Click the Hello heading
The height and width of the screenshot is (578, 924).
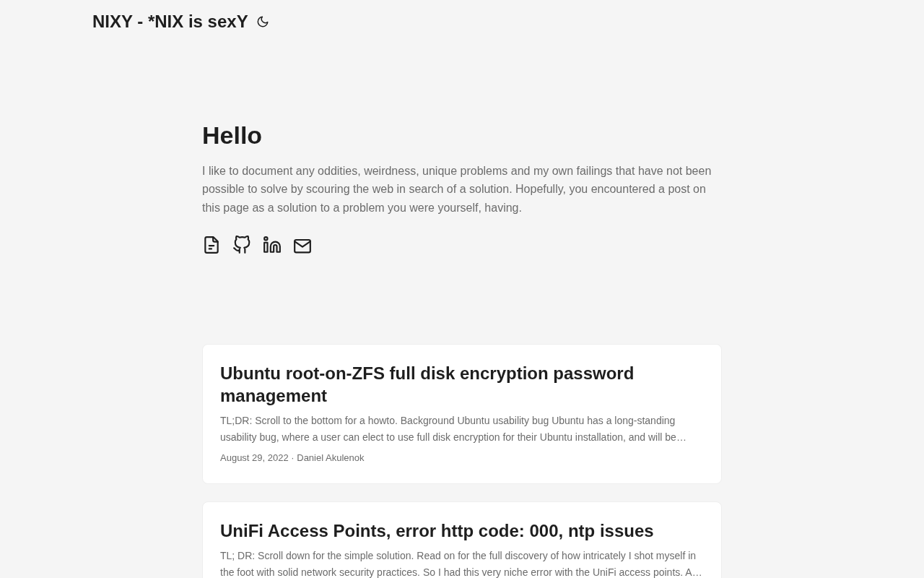coord(232,136)
